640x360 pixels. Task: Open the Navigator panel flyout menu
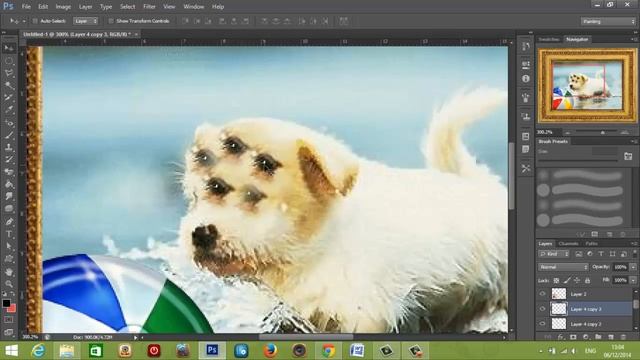(x=633, y=39)
